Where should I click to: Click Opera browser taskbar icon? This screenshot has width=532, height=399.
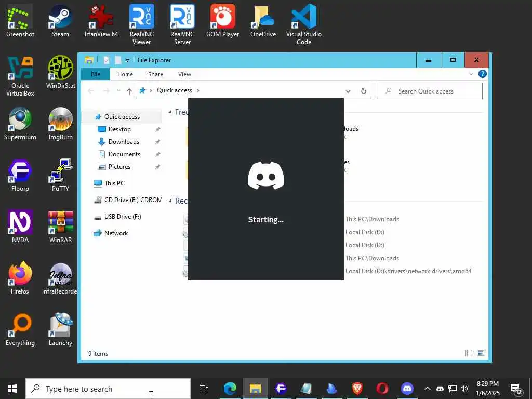pyautogui.click(x=382, y=389)
